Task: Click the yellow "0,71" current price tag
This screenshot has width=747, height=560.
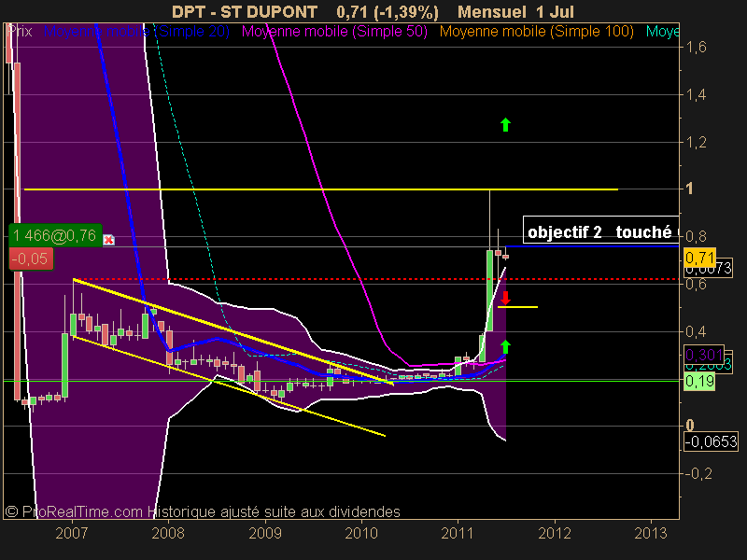Action: coord(699,258)
